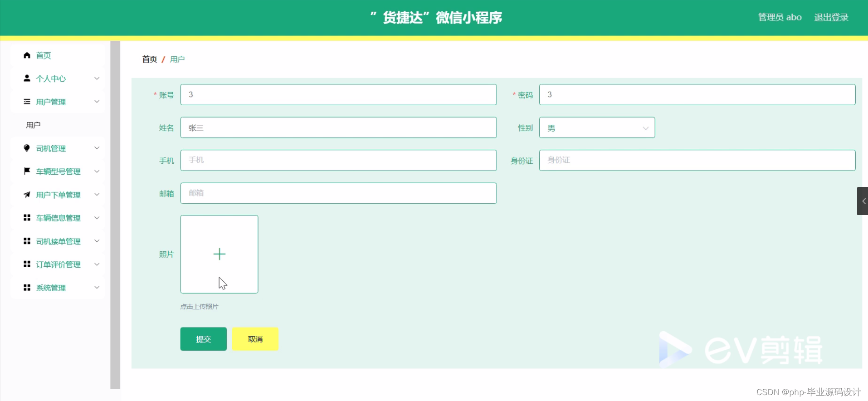Focus the 账号 input field

tap(338, 94)
